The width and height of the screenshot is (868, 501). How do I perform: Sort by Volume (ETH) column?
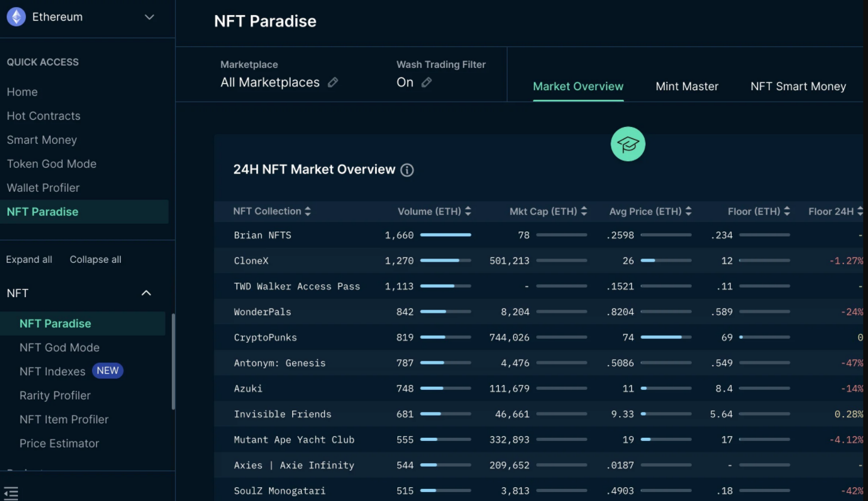pyautogui.click(x=435, y=211)
